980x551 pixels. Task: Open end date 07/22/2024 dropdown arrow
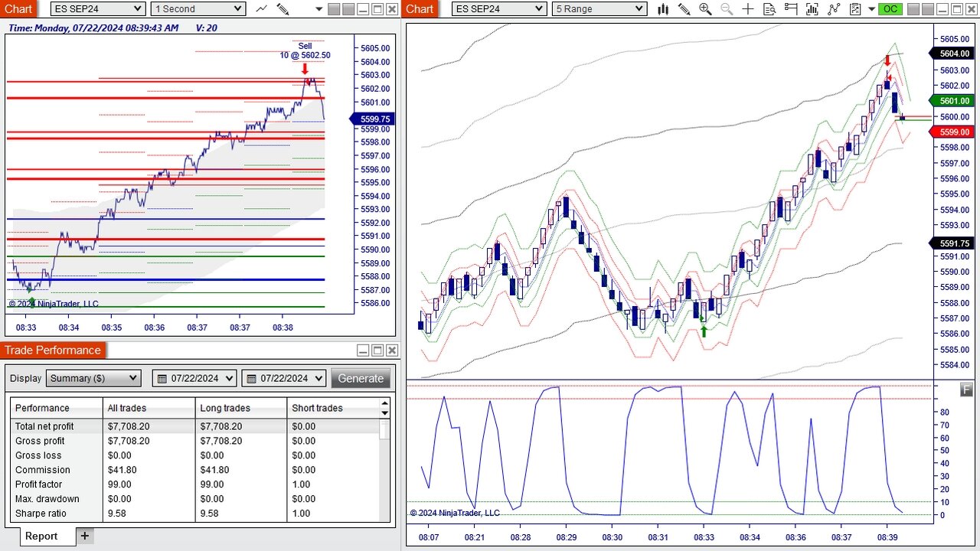[x=318, y=378]
